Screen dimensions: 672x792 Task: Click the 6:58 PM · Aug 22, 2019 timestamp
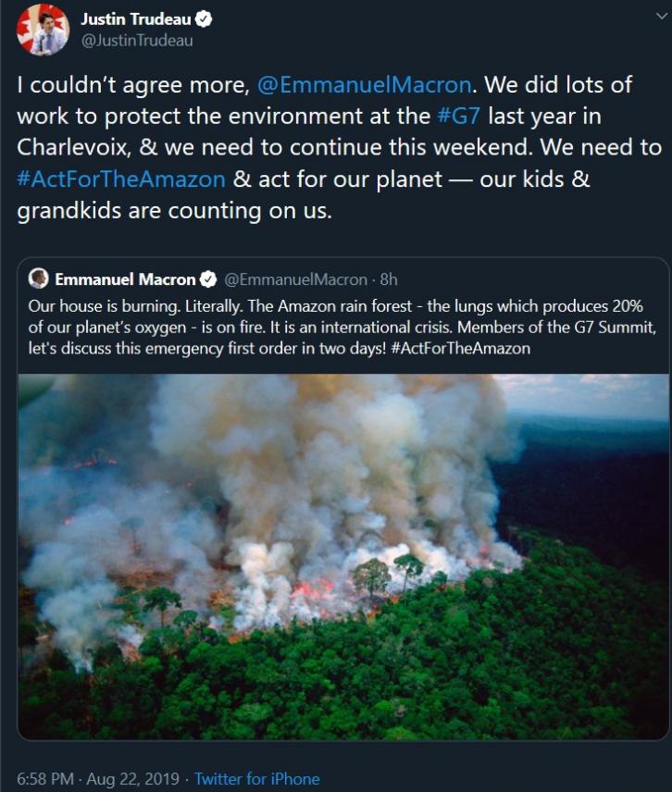96,778
